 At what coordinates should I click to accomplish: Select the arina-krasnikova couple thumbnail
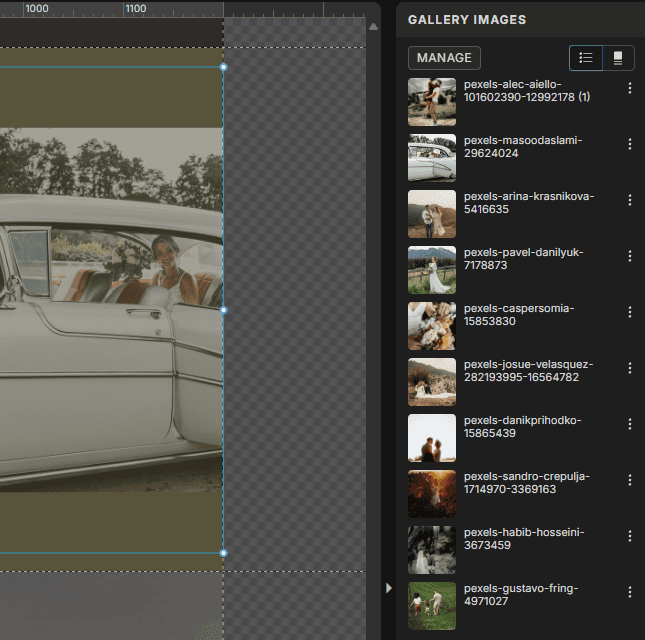(x=432, y=214)
